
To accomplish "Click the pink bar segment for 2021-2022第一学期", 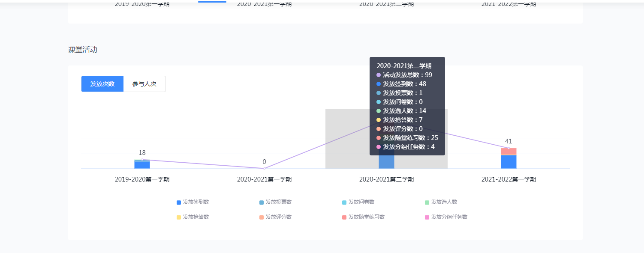I will pos(509,152).
